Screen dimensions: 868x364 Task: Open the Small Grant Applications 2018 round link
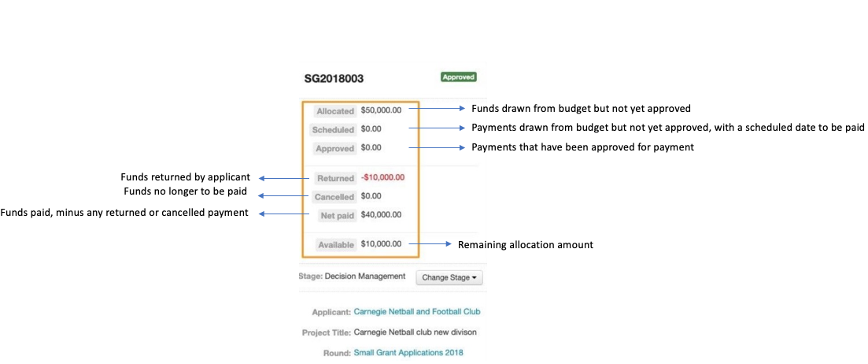[408, 352]
